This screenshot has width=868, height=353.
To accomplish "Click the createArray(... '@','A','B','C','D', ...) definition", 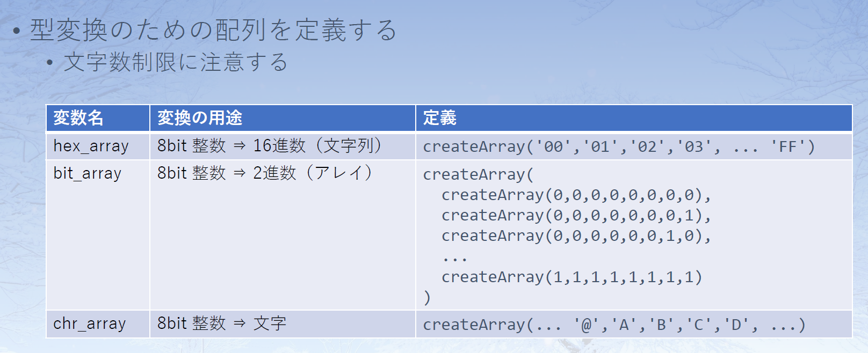I will point(614,325).
